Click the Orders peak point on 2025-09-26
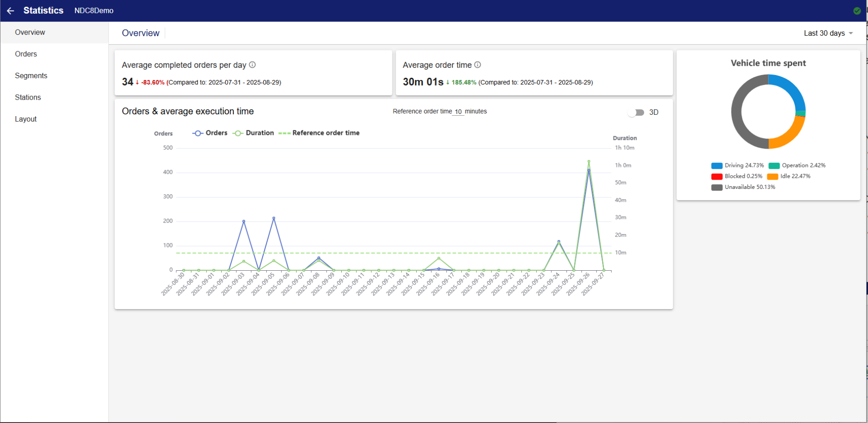 pos(589,170)
